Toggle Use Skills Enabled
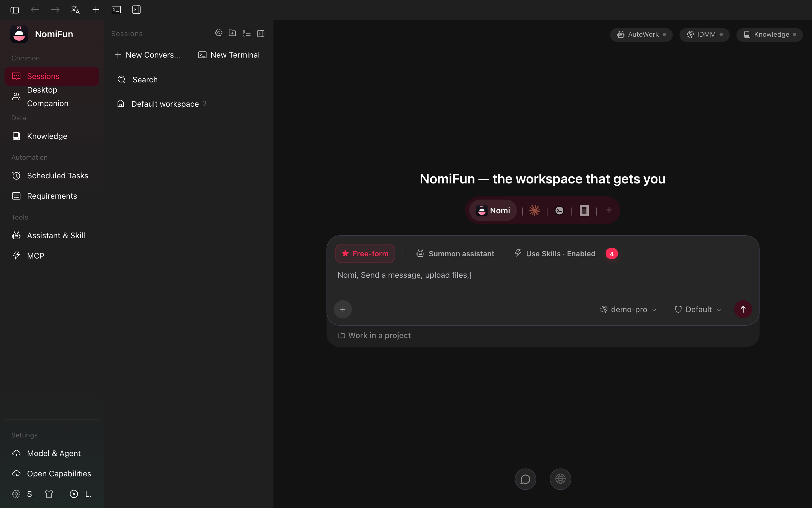This screenshot has height=508, width=812. [x=555, y=254]
